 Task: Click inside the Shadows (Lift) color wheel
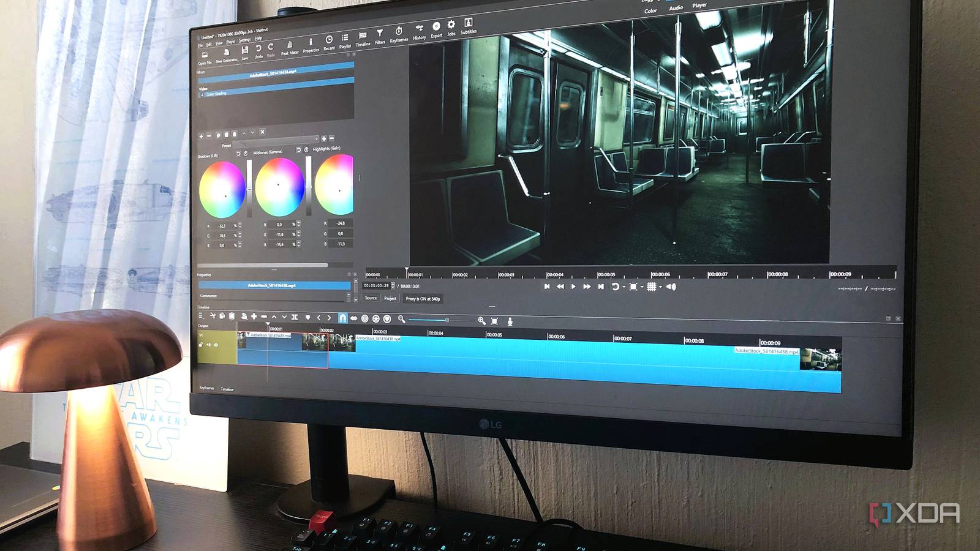pos(222,190)
